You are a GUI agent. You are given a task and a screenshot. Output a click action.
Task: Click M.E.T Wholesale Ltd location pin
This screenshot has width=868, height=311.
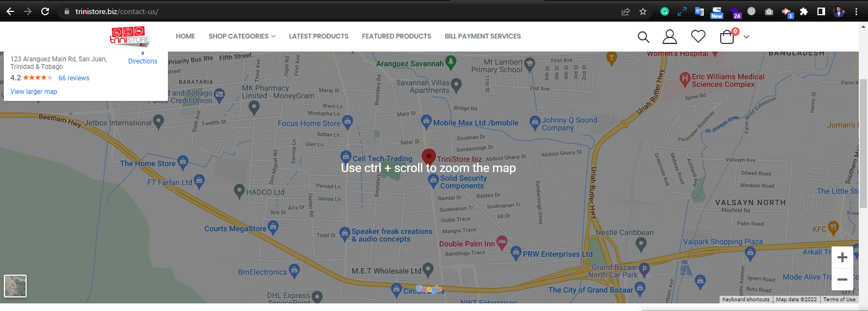428,269
